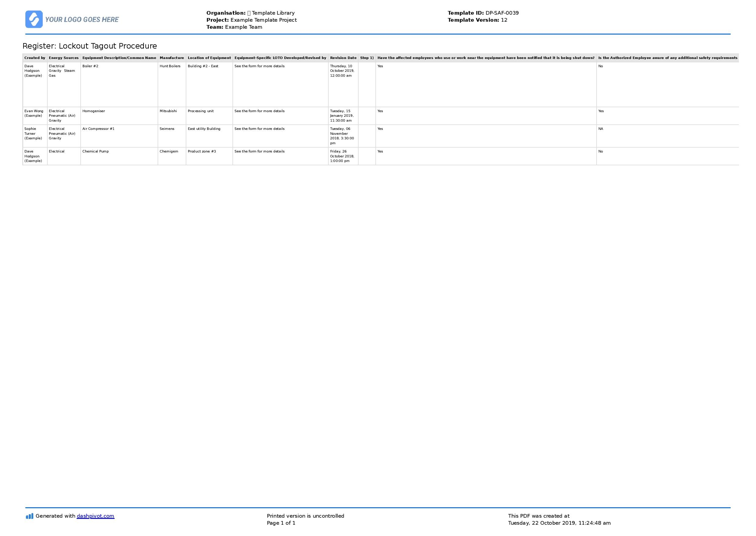This screenshot has height=536, width=756.
Task: Click the 'Hunt Boilers' manufacturer cell
Action: [x=170, y=66]
